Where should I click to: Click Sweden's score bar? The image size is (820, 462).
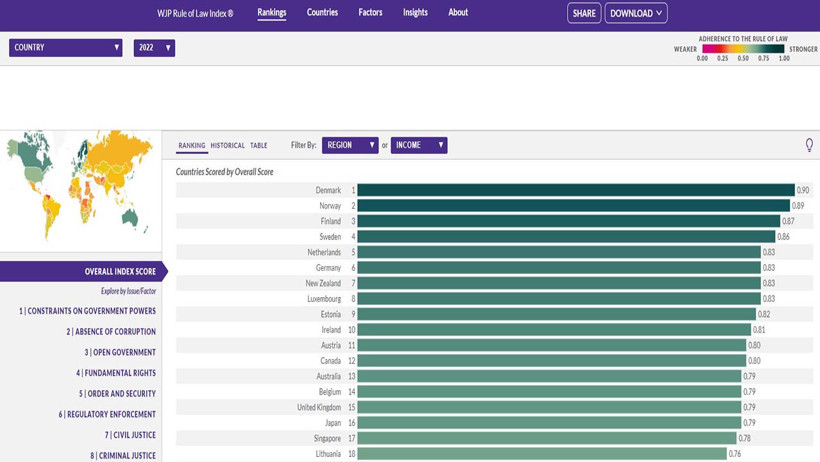click(x=566, y=236)
